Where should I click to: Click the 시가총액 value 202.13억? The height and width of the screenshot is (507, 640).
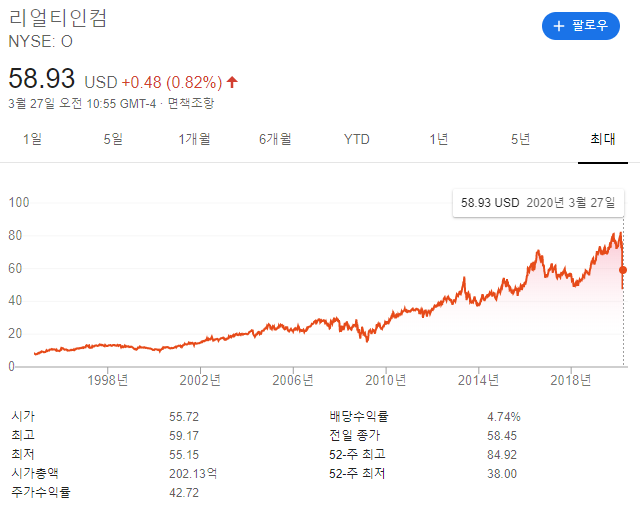pos(193,474)
